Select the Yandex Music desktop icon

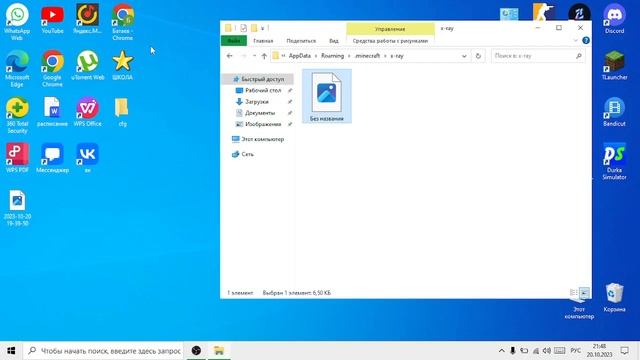87,19
